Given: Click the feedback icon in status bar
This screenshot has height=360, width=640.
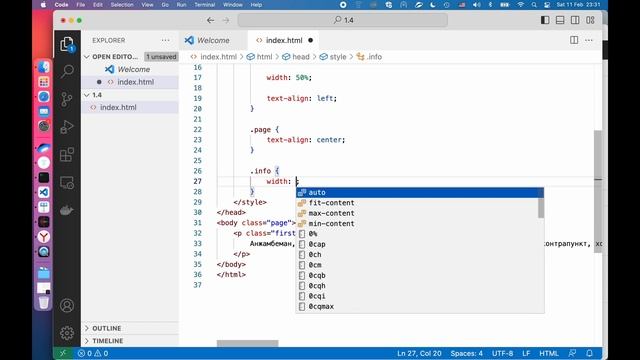Looking at the screenshot, I should (572, 353).
